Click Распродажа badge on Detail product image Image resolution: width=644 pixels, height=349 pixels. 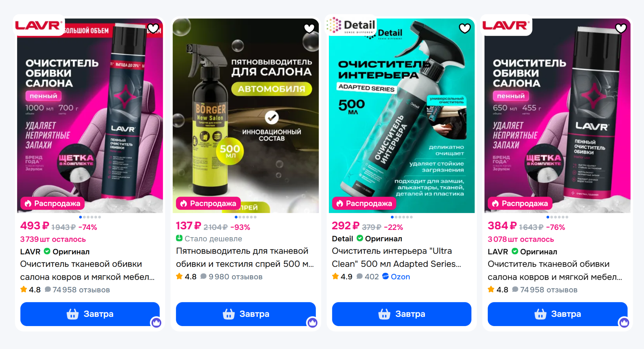pos(364,203)
